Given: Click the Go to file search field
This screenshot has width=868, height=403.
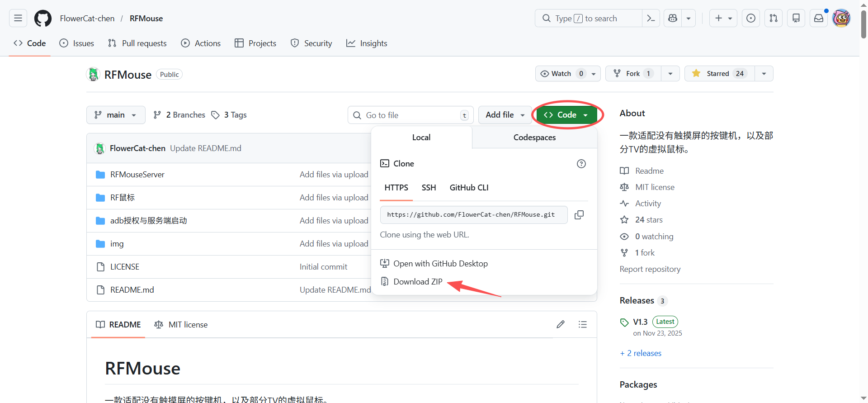Looking at the screenshot, I should tap(410, 115).
